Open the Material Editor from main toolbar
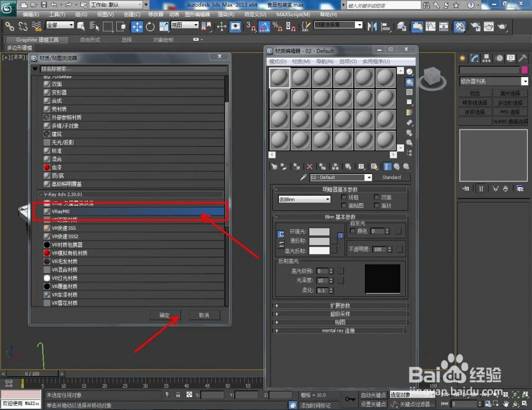The image size is (532, 410). [460, 27]
